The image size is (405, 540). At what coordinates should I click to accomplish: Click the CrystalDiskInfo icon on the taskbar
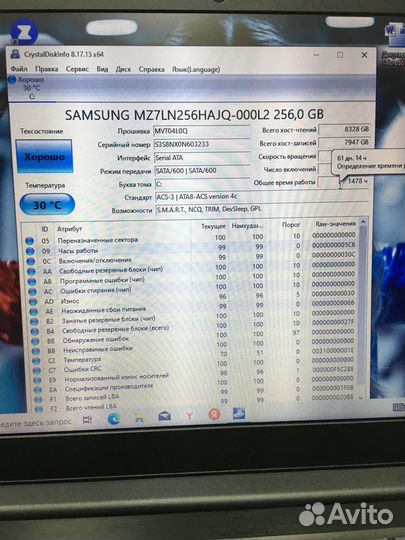coord(239,413)
